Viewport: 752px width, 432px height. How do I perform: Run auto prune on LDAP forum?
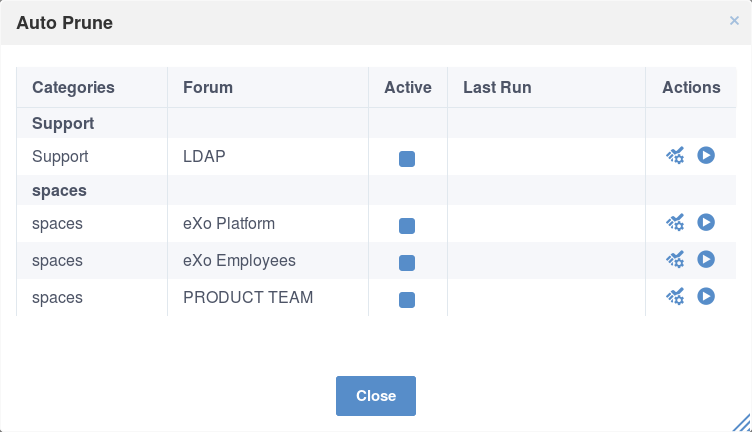(706, 155)
